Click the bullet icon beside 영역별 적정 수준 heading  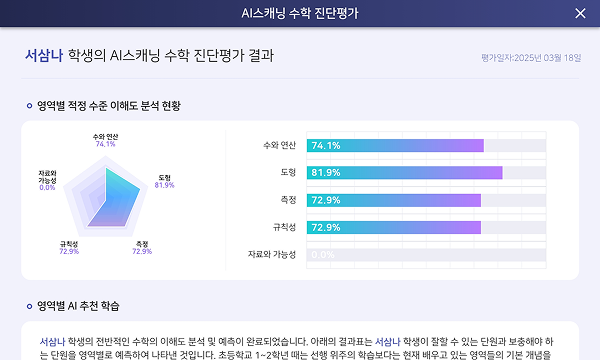(29, 106)
